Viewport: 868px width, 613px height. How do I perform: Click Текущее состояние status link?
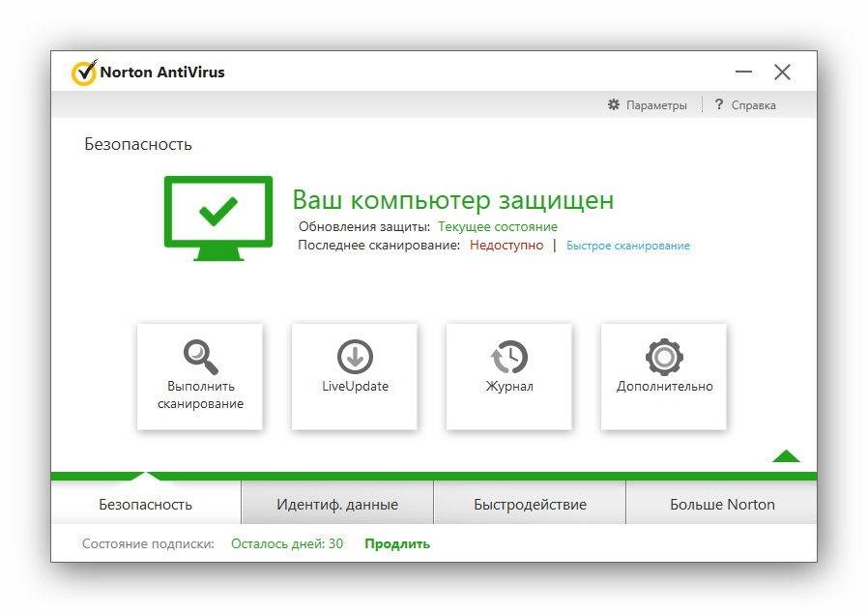click(x=498, y=226)
